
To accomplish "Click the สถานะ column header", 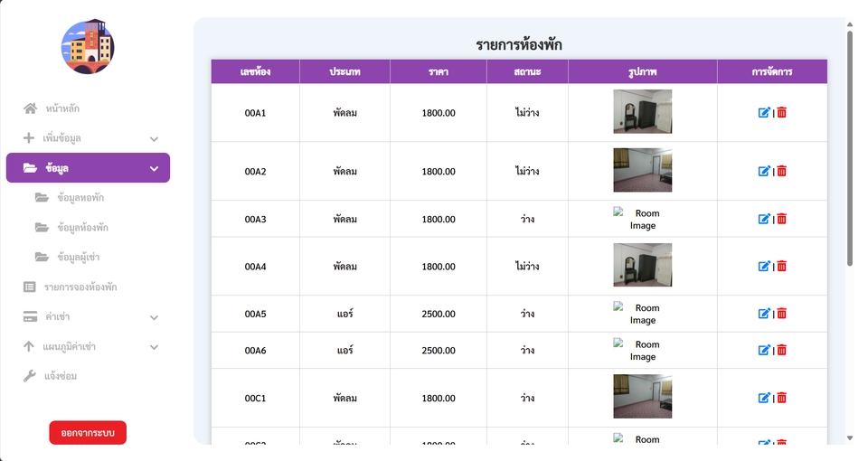I will [x=527, y=71].
